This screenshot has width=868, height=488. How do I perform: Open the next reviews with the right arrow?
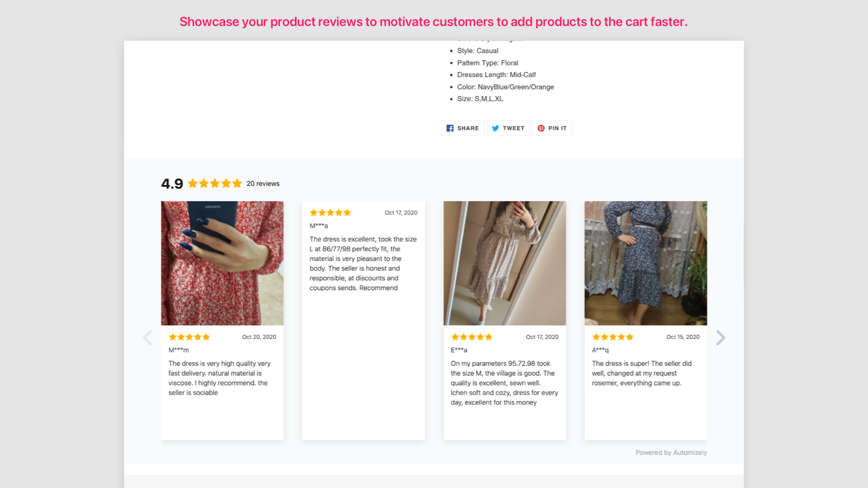[721, 337]
